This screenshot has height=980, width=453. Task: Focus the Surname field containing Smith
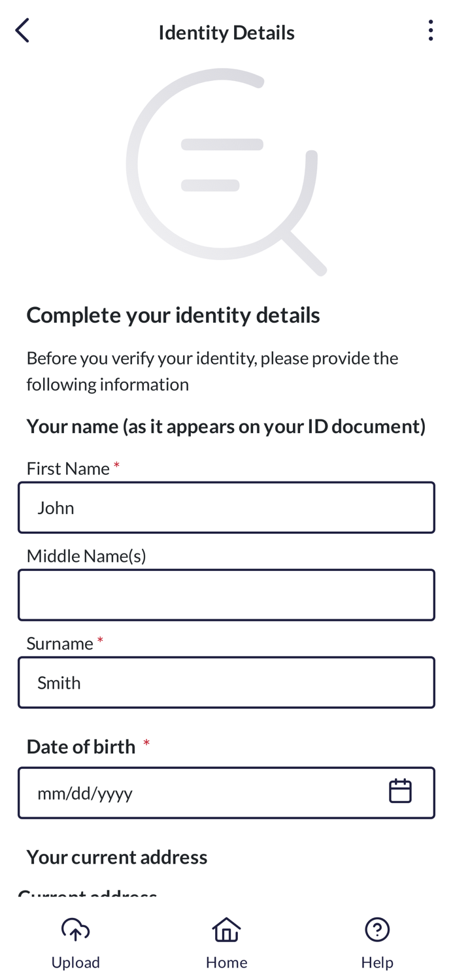coord(226,683)
